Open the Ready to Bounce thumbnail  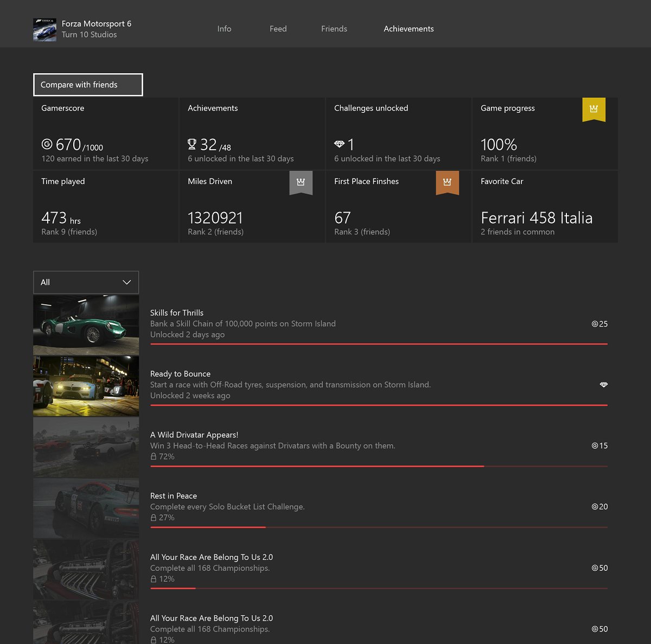pyautogui.click(x=86, y=386)
